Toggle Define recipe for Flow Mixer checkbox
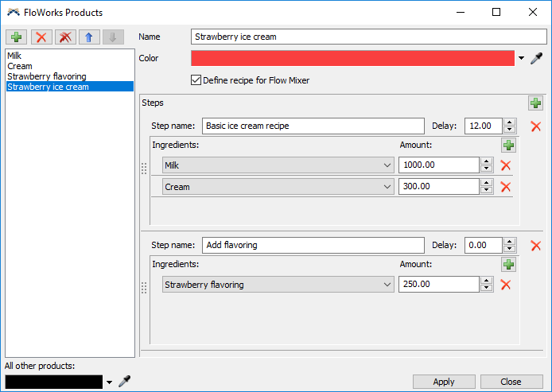 (x=196, y=80)
